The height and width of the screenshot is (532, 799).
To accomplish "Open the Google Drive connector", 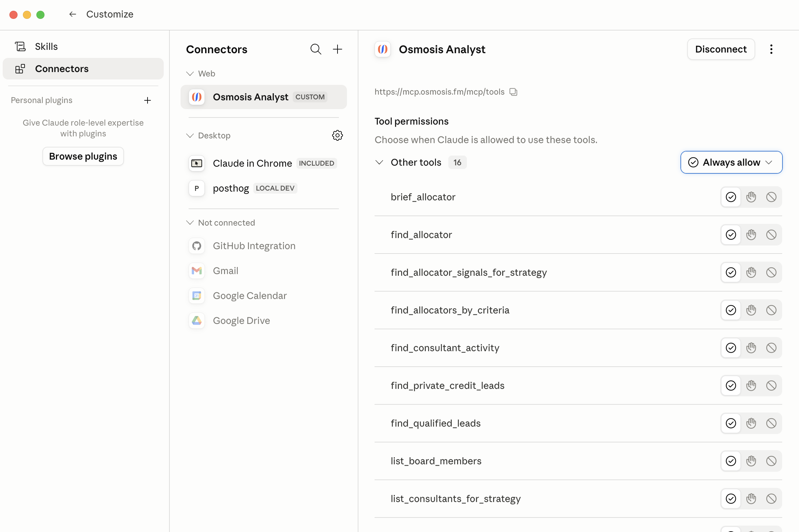I will (263, 321).
